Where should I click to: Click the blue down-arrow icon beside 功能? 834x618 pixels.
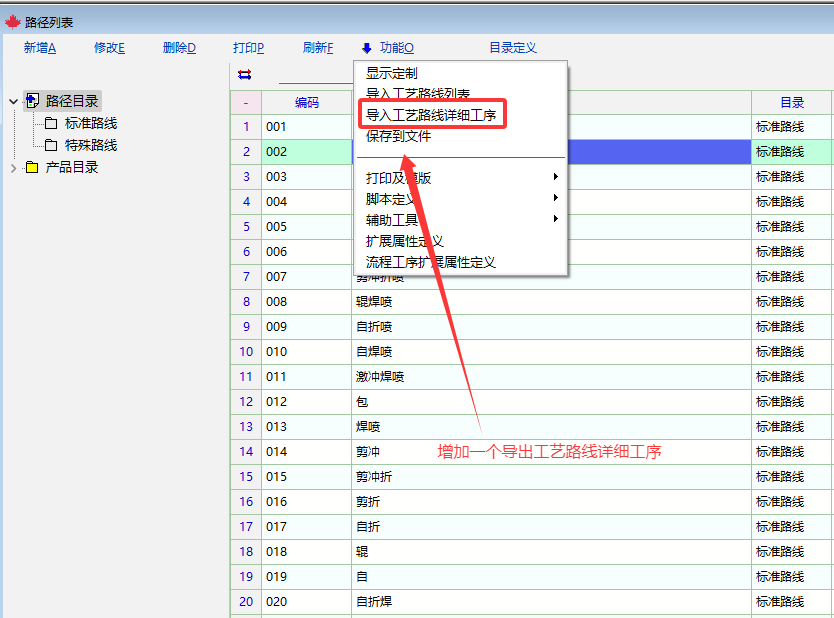pos(367,48)
